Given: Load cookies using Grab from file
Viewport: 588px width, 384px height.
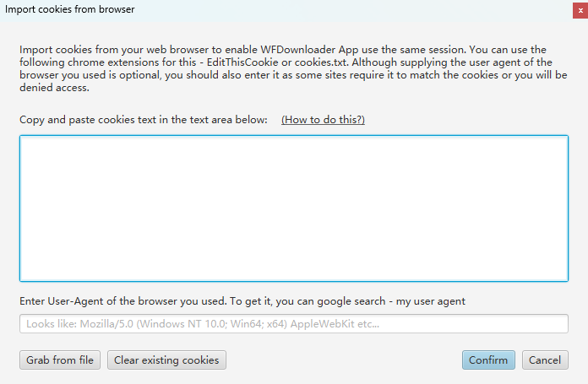Looking at the screenshot, I should pyautogui.click(x=60, y=360).
